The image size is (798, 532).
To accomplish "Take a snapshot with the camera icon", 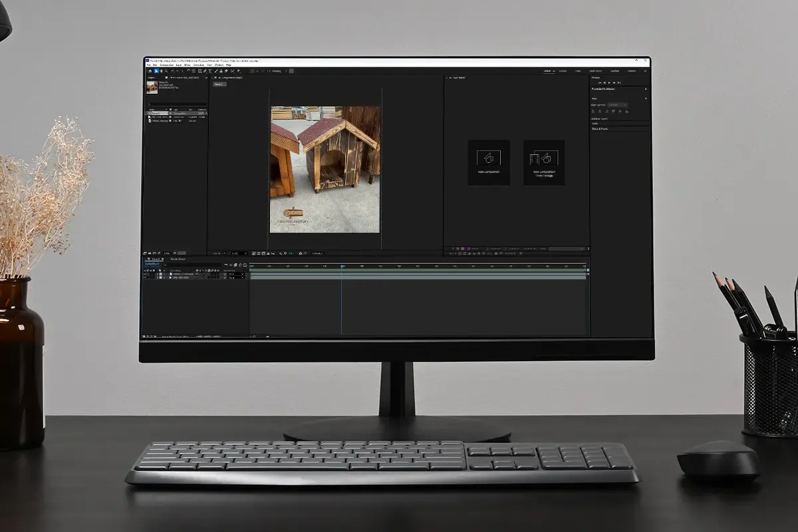I will tap(301, 253).
